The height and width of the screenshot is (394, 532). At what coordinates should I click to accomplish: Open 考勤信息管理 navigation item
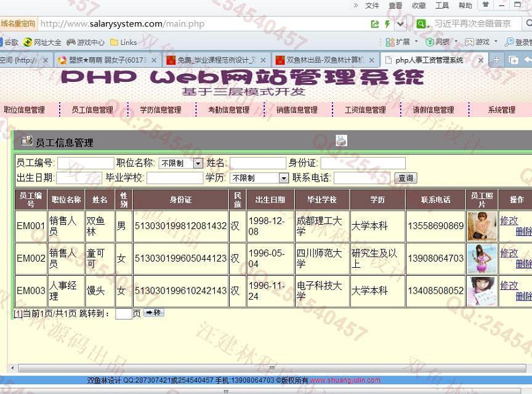pos(229,110)
